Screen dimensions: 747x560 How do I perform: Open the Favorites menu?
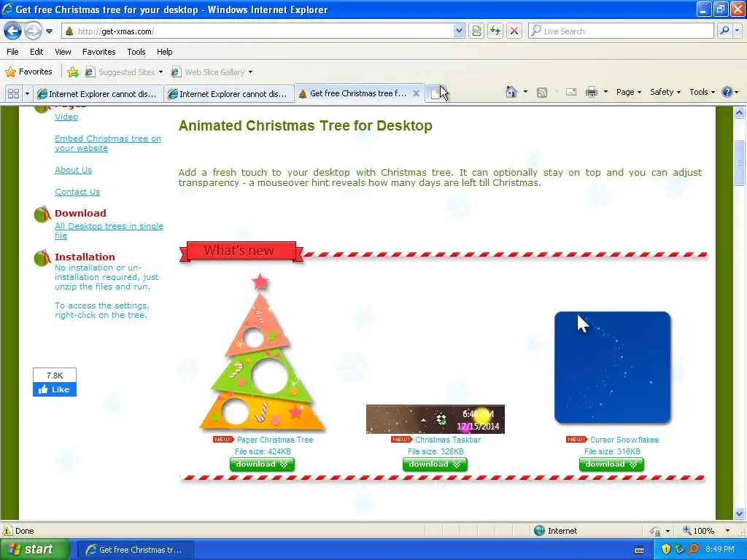tap(99, 52)
